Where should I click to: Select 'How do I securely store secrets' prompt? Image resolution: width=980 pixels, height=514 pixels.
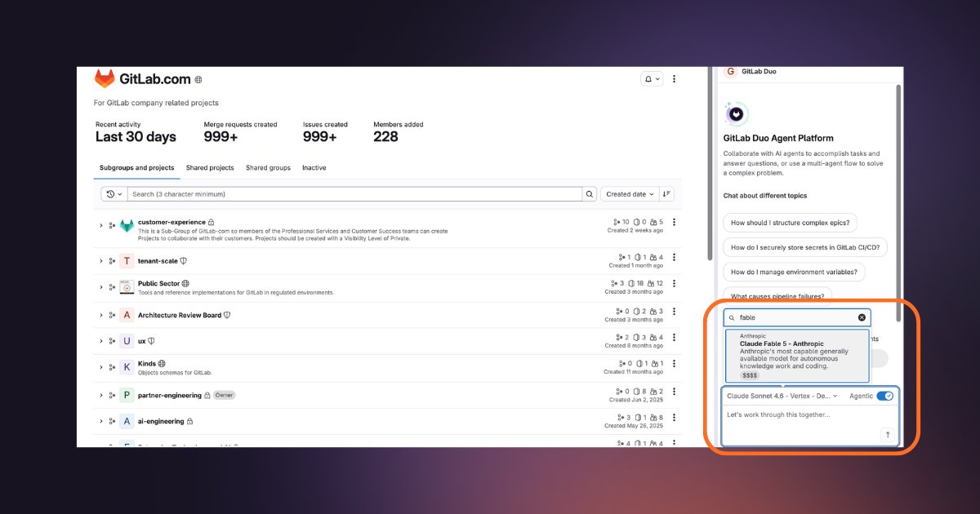(x=807, y=247)
